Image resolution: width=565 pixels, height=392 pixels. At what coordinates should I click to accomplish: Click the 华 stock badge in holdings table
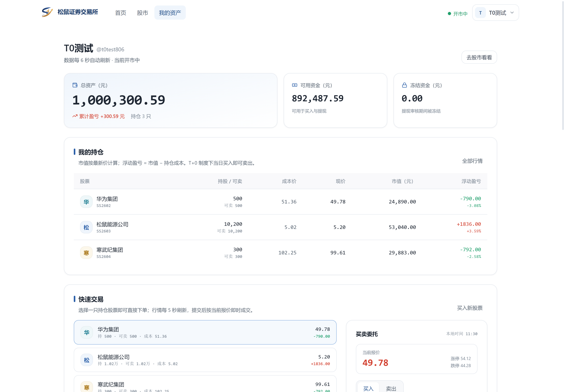pos(86,202)
